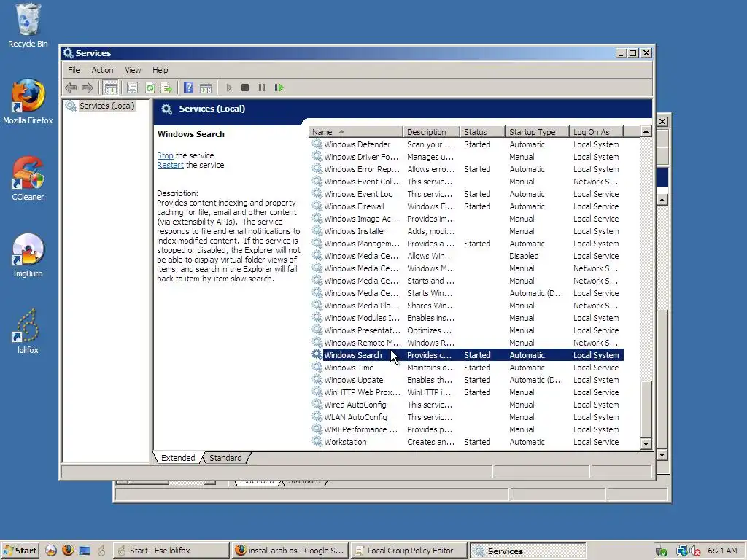Click the Restart Service toolbar icon
Viewport: 747px width, 560px height.
(279, 87)
